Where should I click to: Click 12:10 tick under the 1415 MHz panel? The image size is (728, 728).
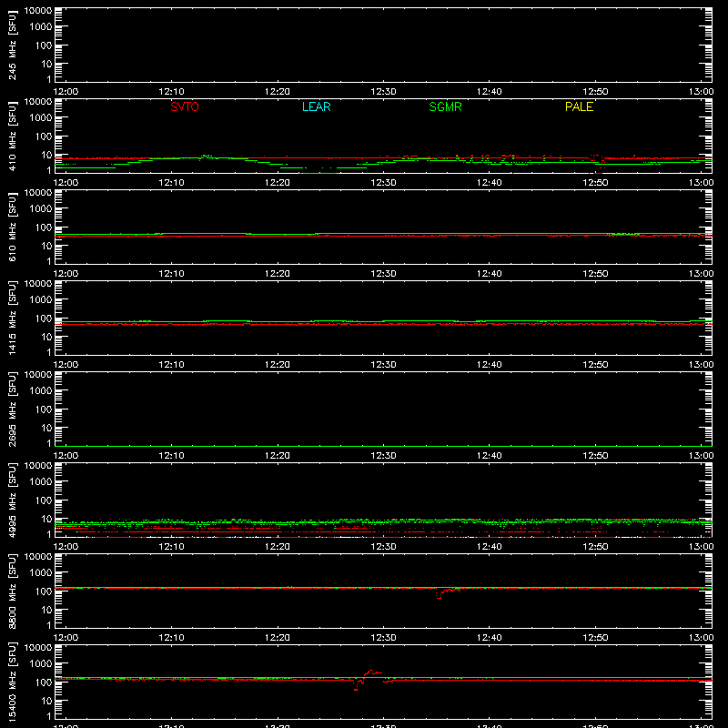[x=171, y=365]
